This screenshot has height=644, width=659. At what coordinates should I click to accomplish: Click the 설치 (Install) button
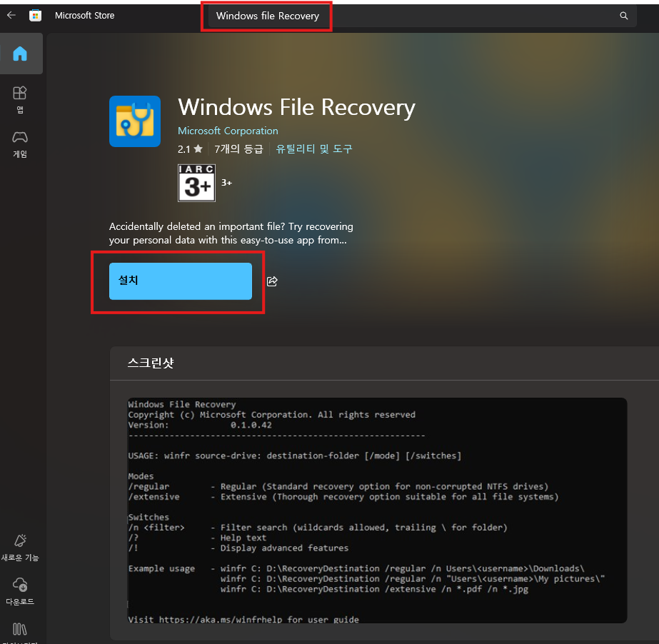pos(181,281)
